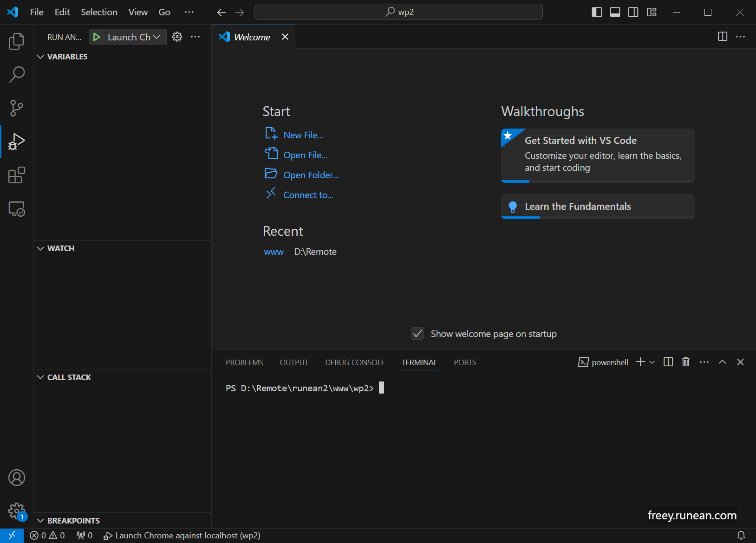This screenshot has width=756, height=543.
Task: Split the terminal pane
Action: click(x=668, y=362)
